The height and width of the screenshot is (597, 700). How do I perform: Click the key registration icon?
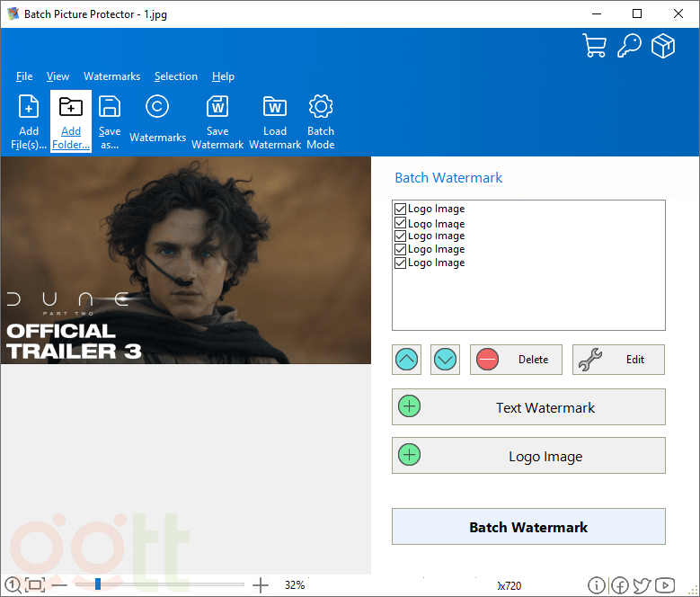point(628,46)
